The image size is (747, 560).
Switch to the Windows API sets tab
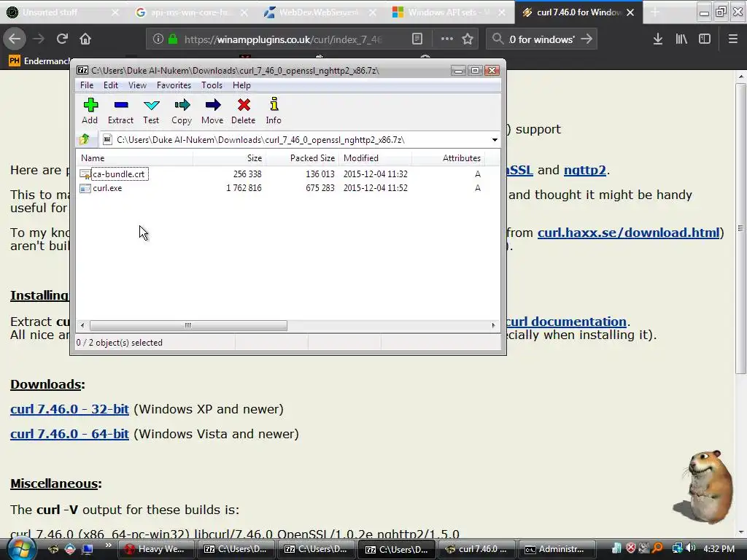click(x=447, y=12)
